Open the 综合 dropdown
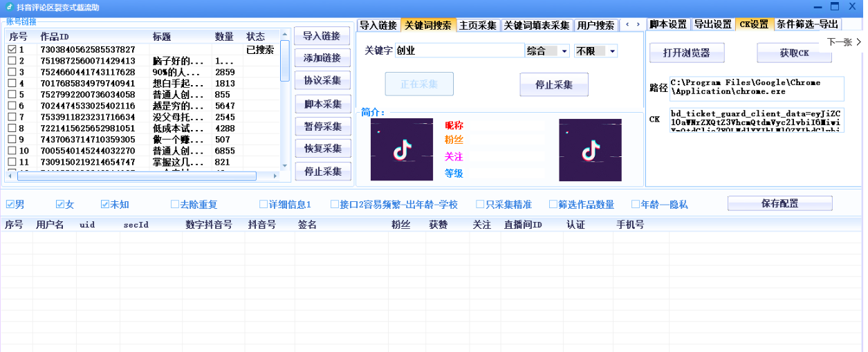The height and width of the screenshot is (352, 868). click(564, 51)
